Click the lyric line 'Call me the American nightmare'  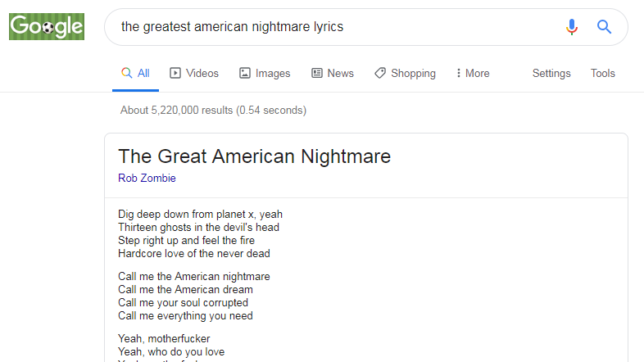[194, 276]
